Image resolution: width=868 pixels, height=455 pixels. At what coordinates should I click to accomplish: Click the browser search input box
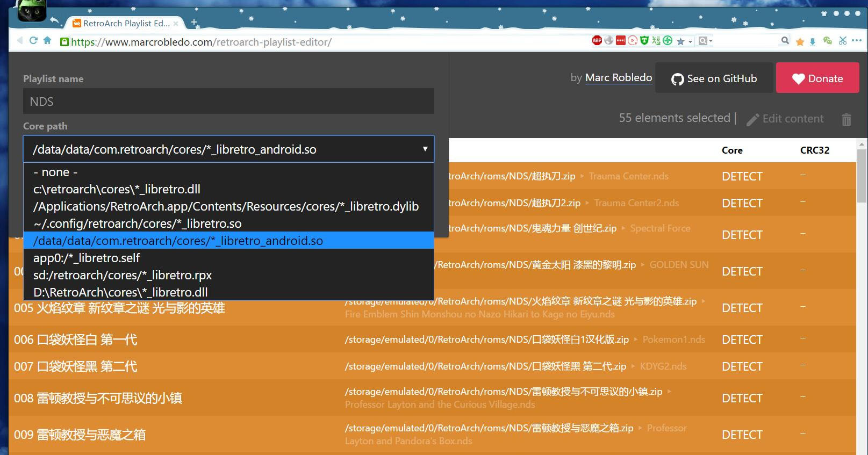[x=745, y=41]
